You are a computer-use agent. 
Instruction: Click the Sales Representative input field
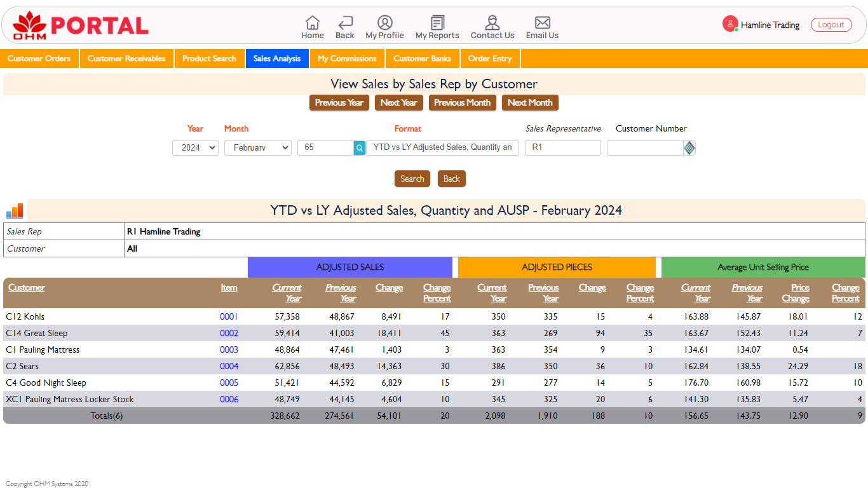click(x=562, y=148)
